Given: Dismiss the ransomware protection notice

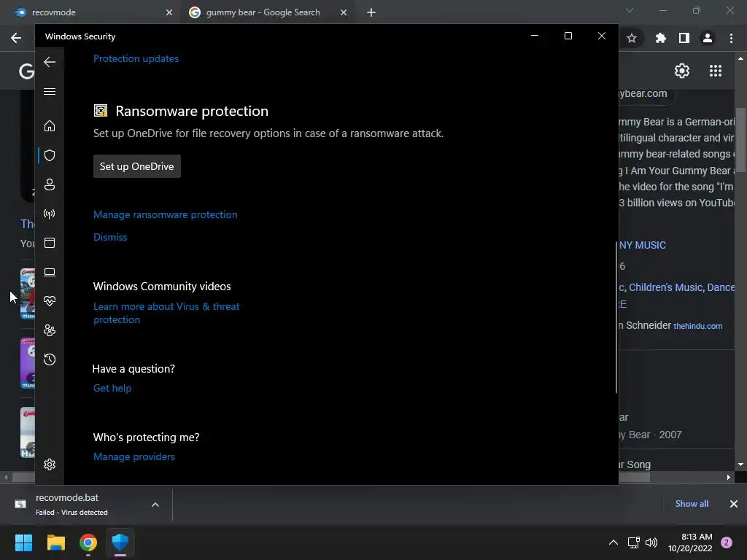Looking at the screenshot, I should 110,237.
